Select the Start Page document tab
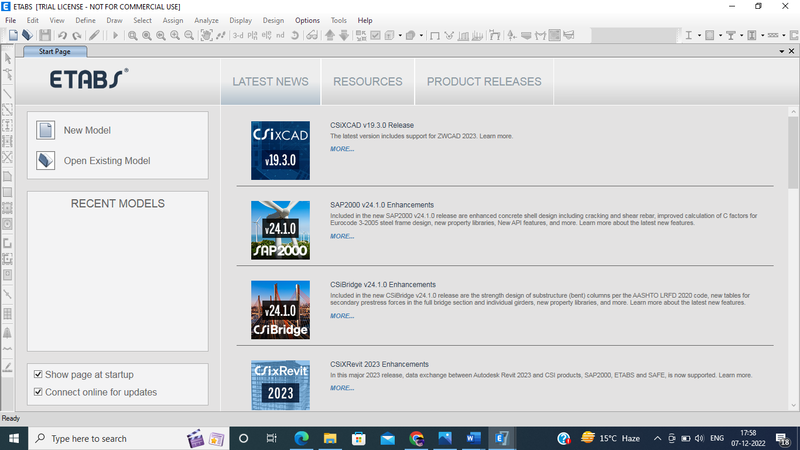The height and width of the screenshot is (450, 800). tap(55, 52)
